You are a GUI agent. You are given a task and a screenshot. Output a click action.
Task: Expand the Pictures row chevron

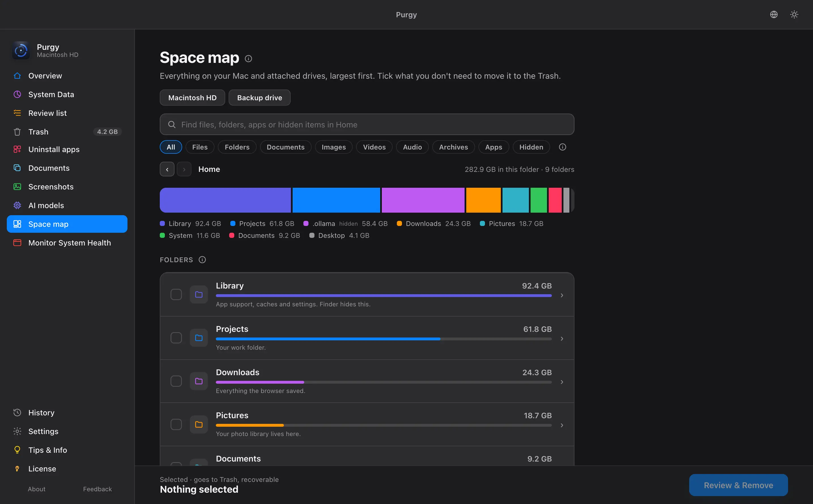coord(562,425)
